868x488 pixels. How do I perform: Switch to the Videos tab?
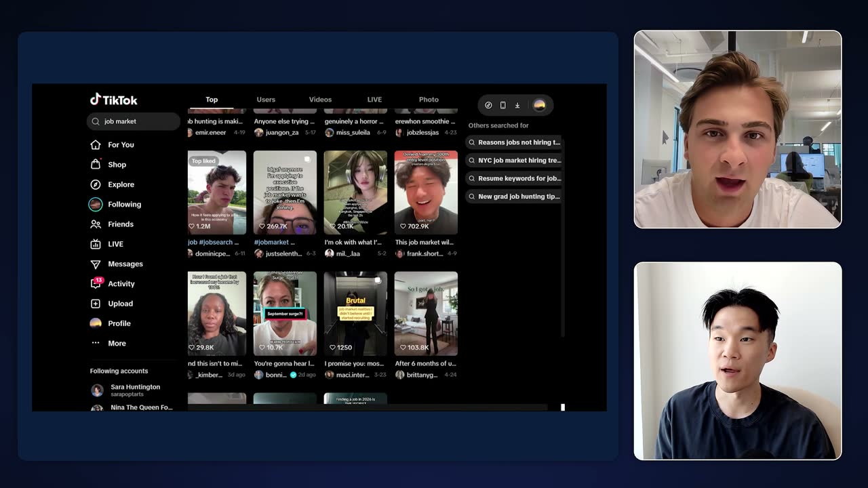320,100
